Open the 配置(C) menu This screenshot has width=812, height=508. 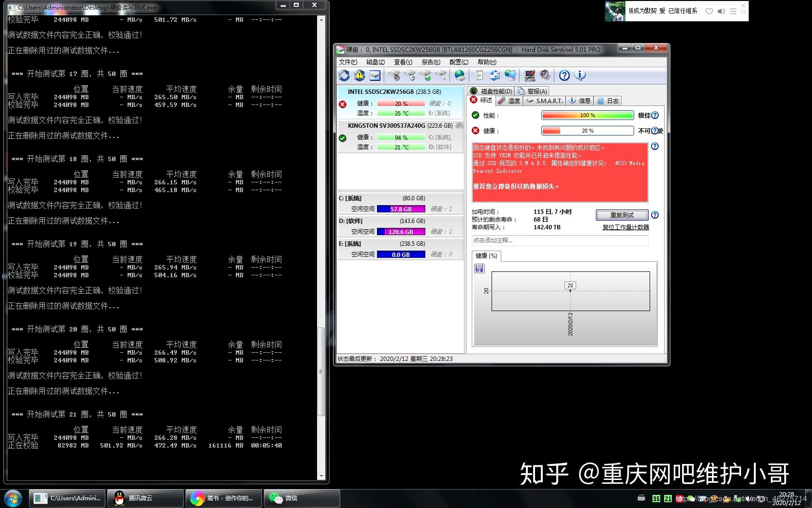click(459, 62)
